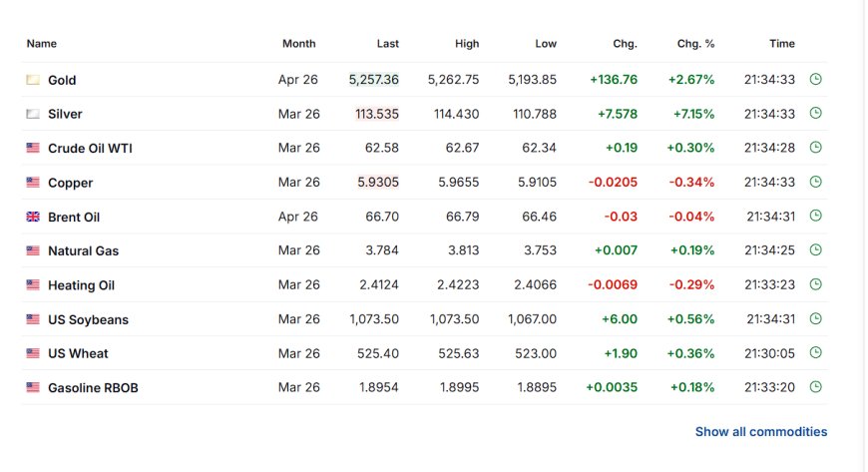Click the US flag beside Natural Gas

33,250
